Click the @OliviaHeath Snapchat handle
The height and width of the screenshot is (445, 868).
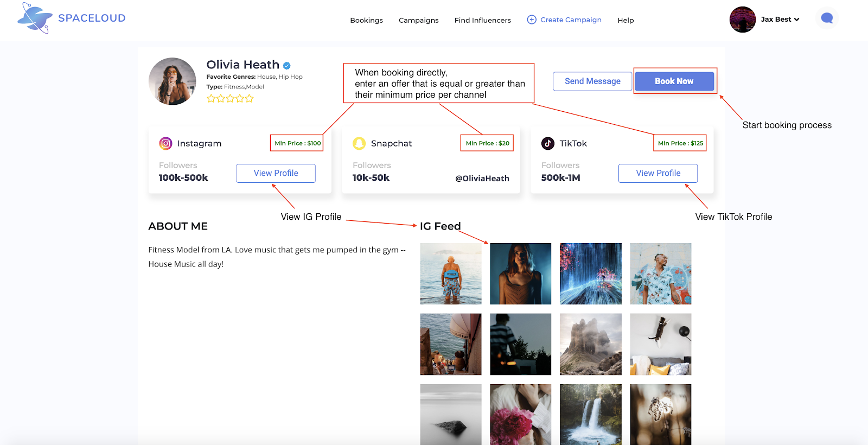pos(482,179)
